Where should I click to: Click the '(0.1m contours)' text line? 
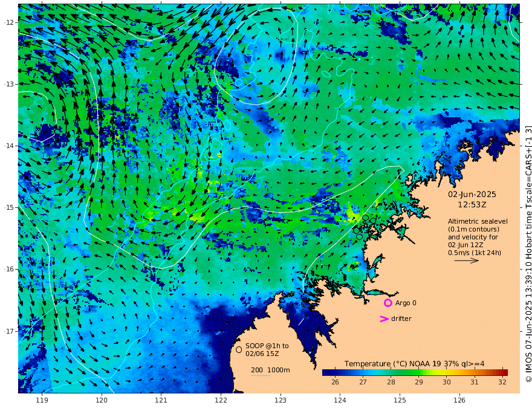(x=473, y=229)
